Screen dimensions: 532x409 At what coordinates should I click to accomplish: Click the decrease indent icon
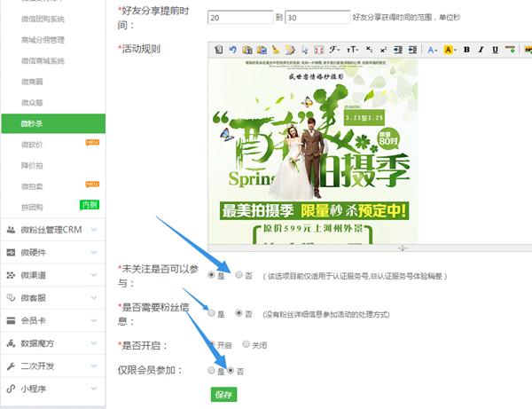(412, 50)
